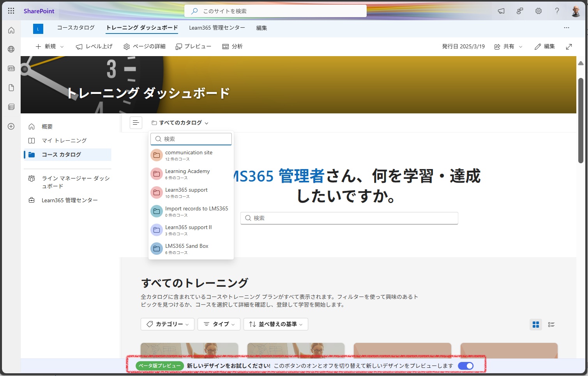Open the files page icon in left rail

pyautogui.click(x=11, y=88)
